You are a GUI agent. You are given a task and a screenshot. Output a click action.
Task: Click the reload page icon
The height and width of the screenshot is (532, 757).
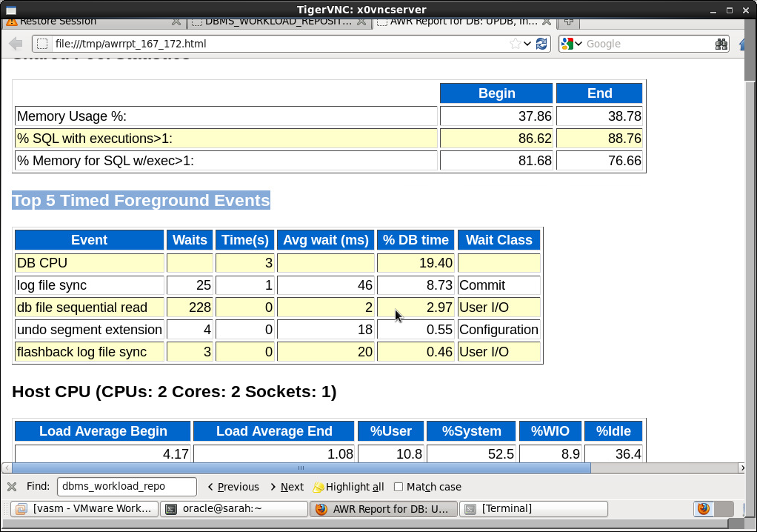pos(542,44)
